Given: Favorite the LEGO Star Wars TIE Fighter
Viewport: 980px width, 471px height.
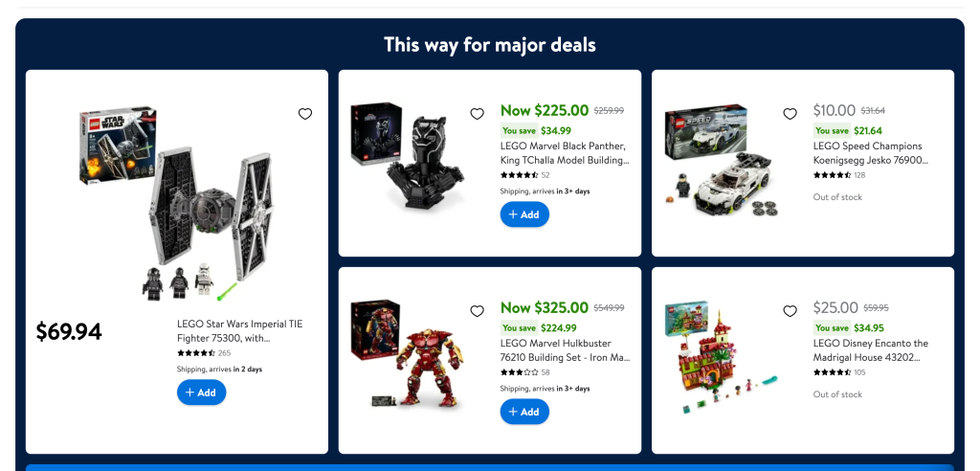Looking at the screenshot, I should 305,114.
